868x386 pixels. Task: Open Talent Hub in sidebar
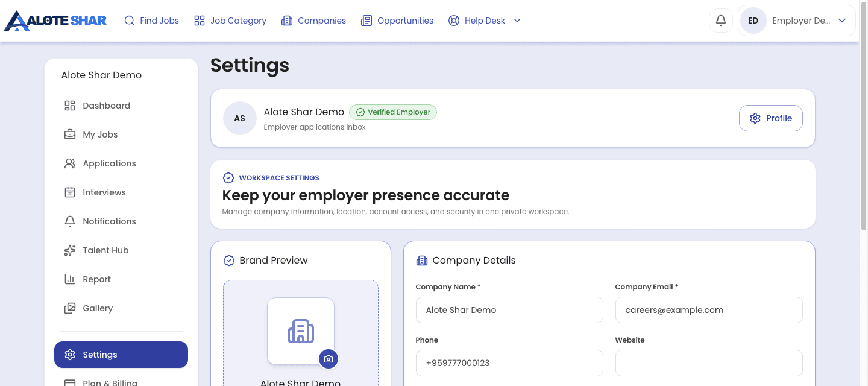(121, 250)
